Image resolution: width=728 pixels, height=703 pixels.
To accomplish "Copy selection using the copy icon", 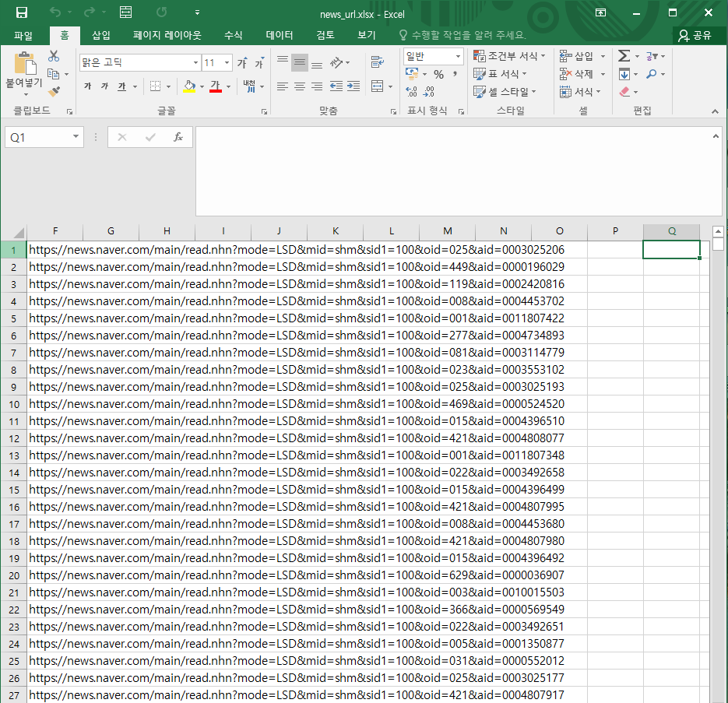I will [x=54, y=74].
